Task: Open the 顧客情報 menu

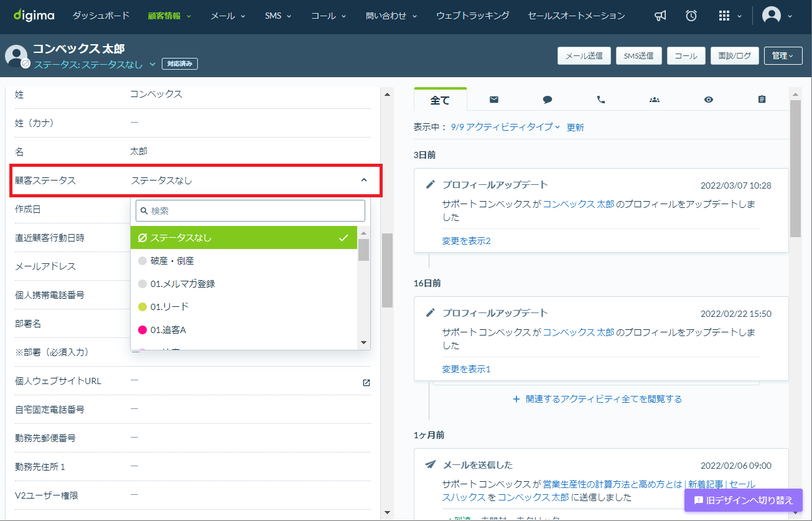Action: [169, 16]
